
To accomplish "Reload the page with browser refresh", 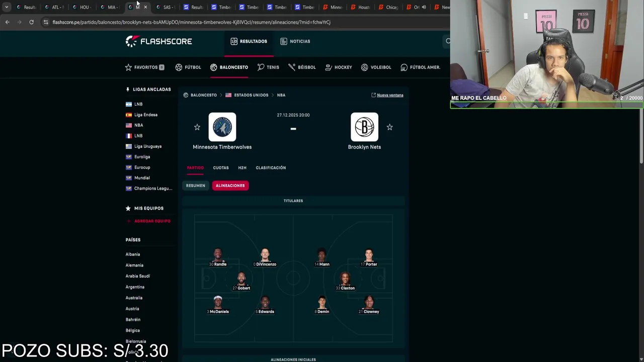I will pos(31,22).
